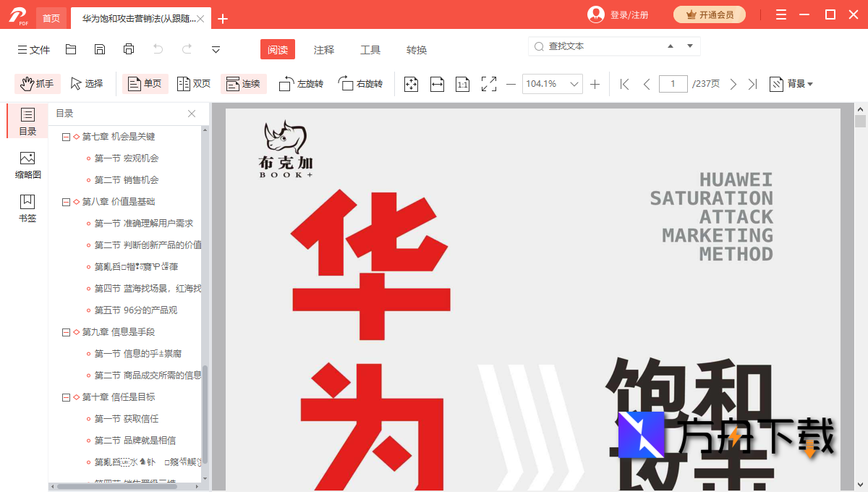Open the 缩略图 thumbnails panel
The height and width of the screenshot is (492, 868).
[27, 164]
